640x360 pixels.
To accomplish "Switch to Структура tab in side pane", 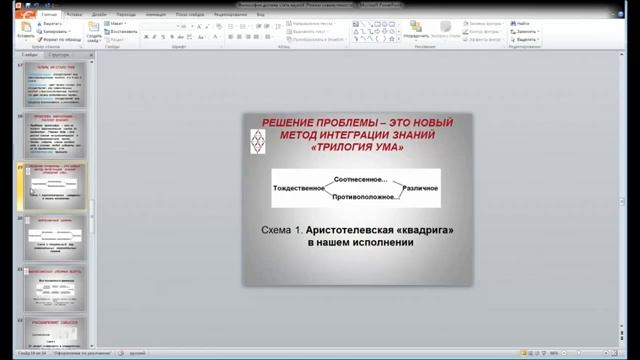I will click(59, 55).
